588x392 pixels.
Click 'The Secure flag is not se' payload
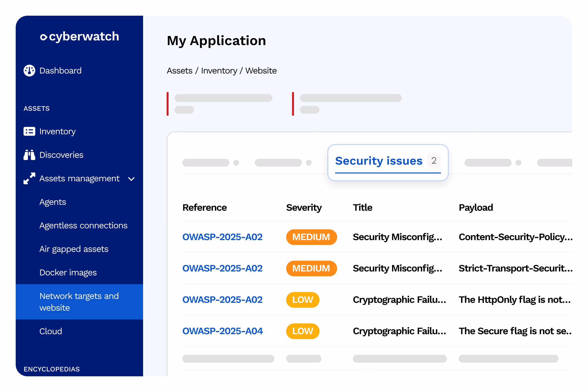point(515,331)
